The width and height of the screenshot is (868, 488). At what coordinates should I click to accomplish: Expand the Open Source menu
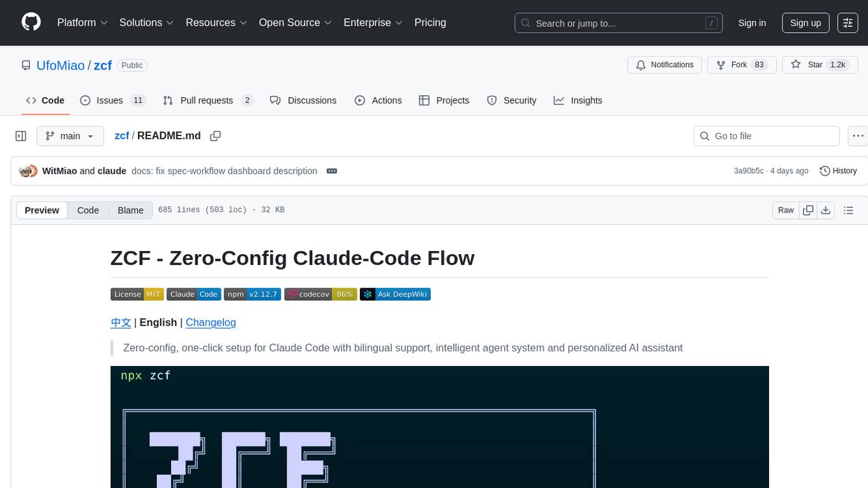coord(296,22)
